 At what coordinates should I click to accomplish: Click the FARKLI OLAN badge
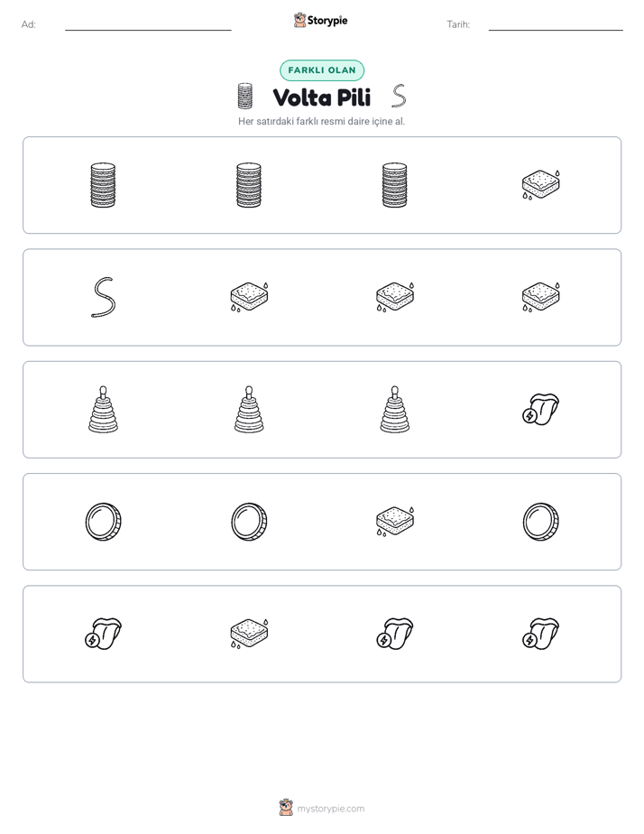tap(322, 70)
